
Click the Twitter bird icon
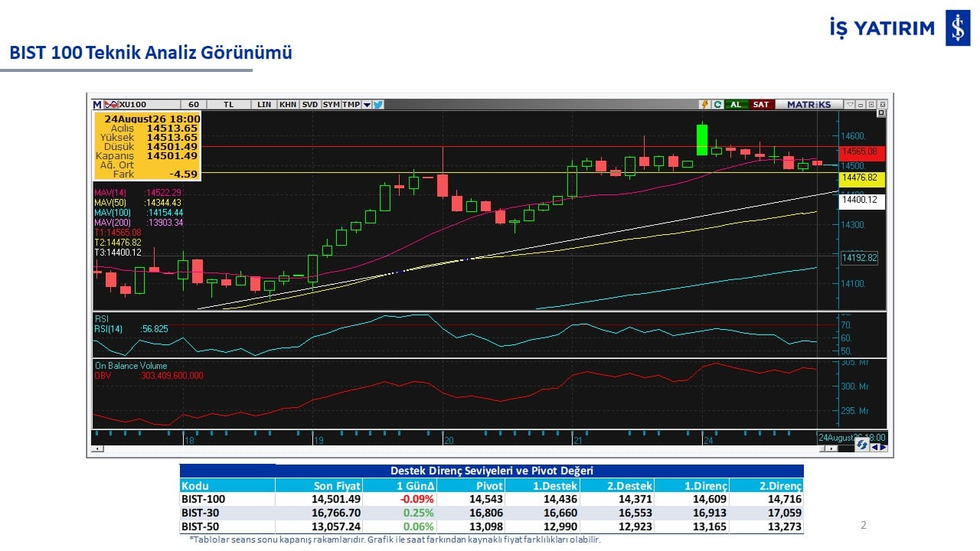point(378,104)
